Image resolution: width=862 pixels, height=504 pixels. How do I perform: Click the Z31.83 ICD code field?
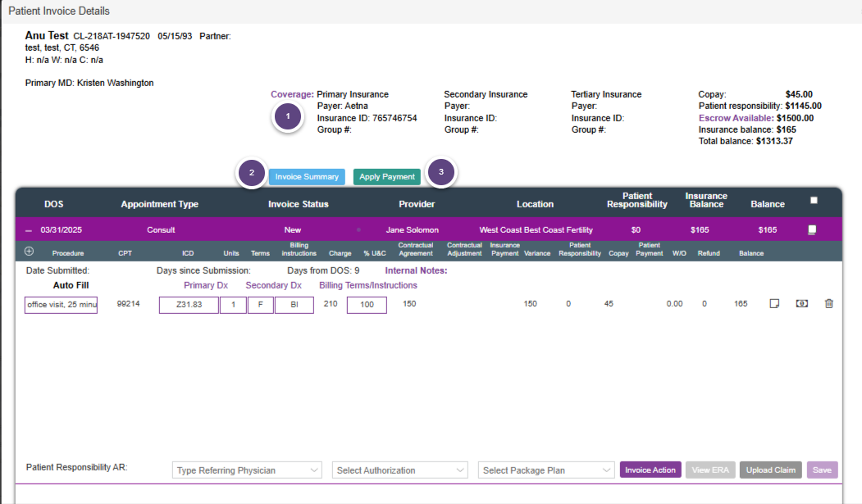189,305
